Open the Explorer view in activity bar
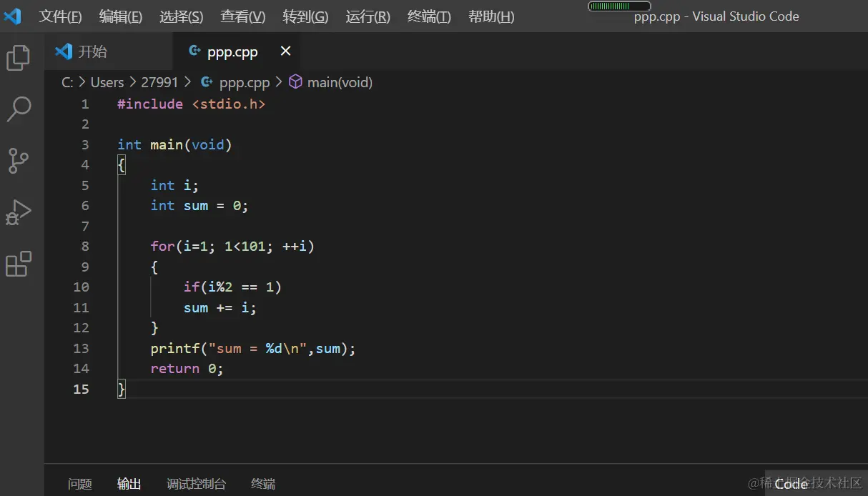Viewport: 868px width, 496px height. 19,58
